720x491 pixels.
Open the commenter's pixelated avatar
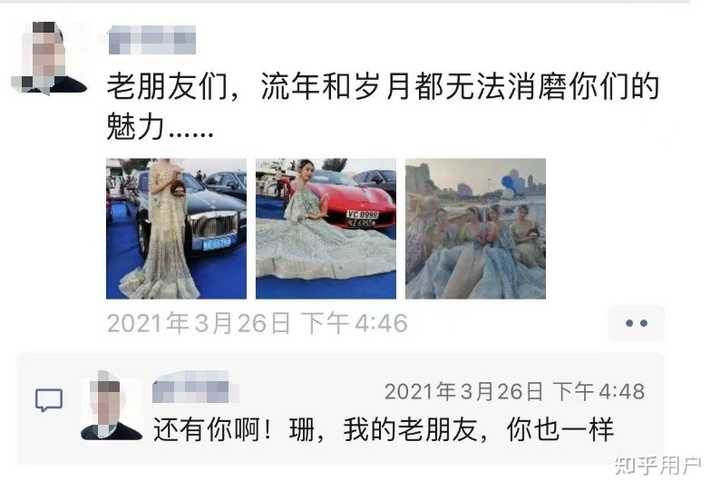111,406
